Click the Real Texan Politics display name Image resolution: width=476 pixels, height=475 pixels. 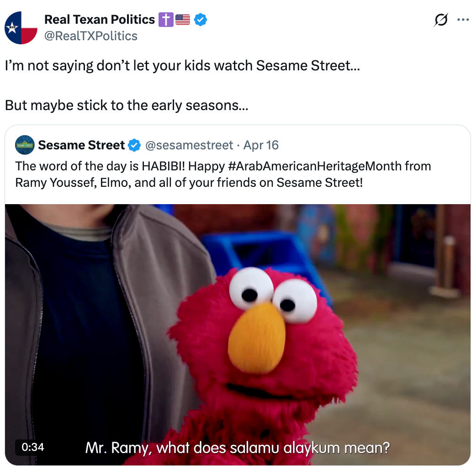(x=100, y=20)
